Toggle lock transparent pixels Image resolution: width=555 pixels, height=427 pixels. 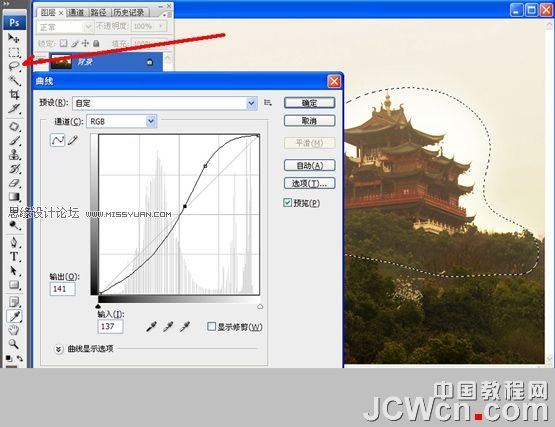(63, 44)
